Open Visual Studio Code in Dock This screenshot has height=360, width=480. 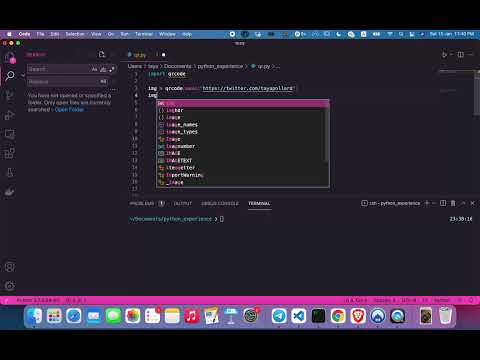click(x=299, y=316)
